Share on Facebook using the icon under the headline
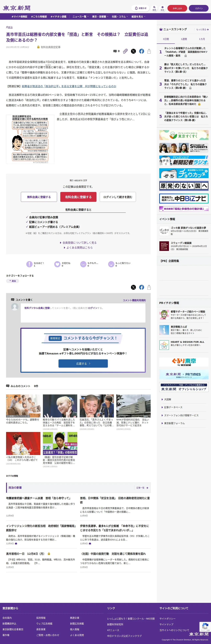211x644 pixels. (142, 51)
